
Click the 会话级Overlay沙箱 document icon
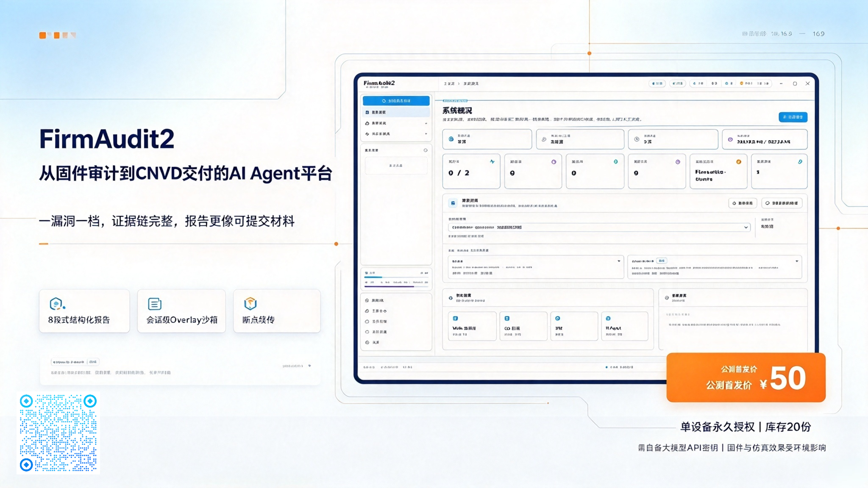tap(155, 304)
